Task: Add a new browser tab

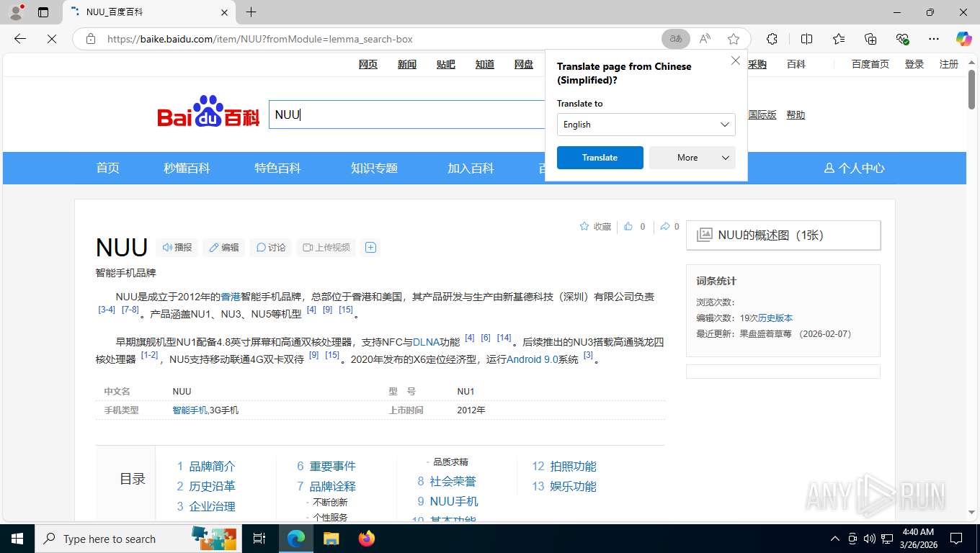Action: tap(251, 12)
